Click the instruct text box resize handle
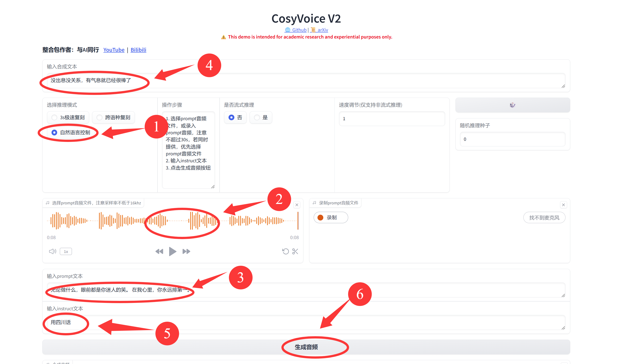Image resolution: width=626 pixels, height=364 pixels. 563,328
